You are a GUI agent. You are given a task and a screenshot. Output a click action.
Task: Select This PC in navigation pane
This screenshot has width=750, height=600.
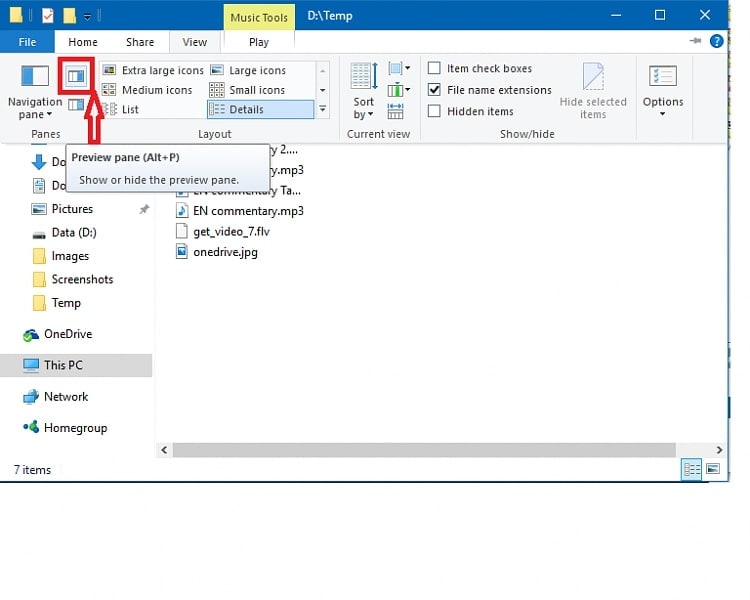[76, 366]
